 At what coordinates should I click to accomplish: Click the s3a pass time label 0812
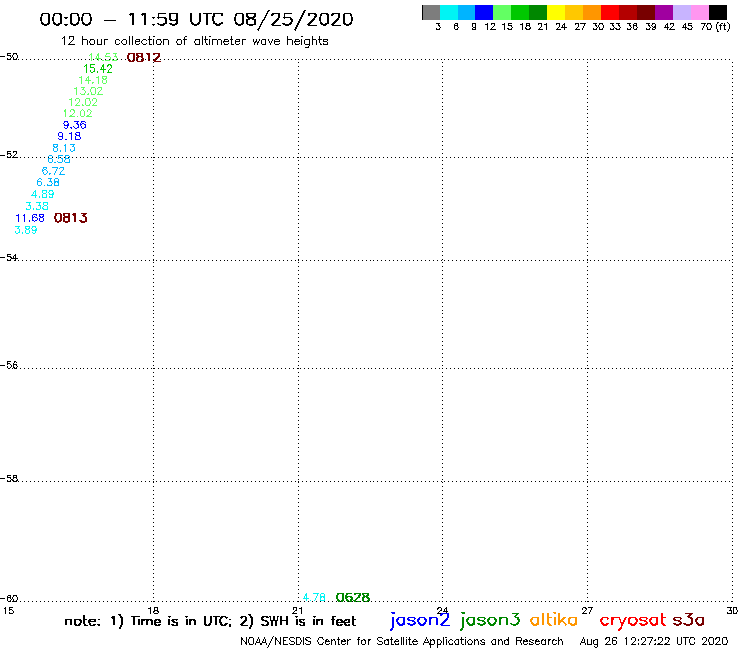[x=144, y=58]
